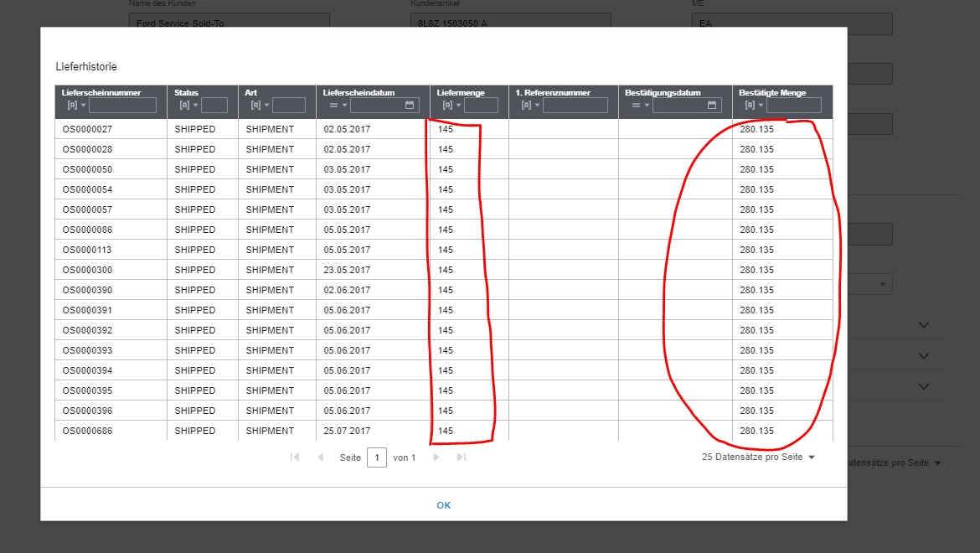The height and width of the screenshot is (553, 980).
Task: Open filter operator for 1. Referenznummer column
Action: coord(531,105)
